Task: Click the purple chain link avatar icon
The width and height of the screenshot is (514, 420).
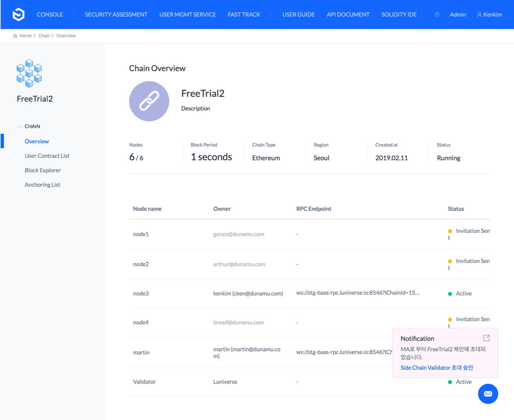Action: pos(149,101)
